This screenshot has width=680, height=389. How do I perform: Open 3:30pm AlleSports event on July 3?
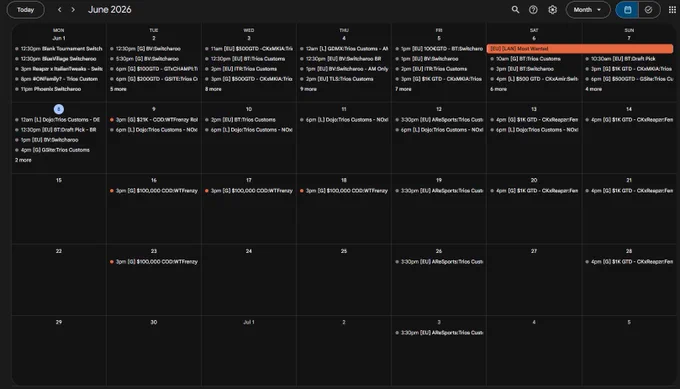click(439, 333)
